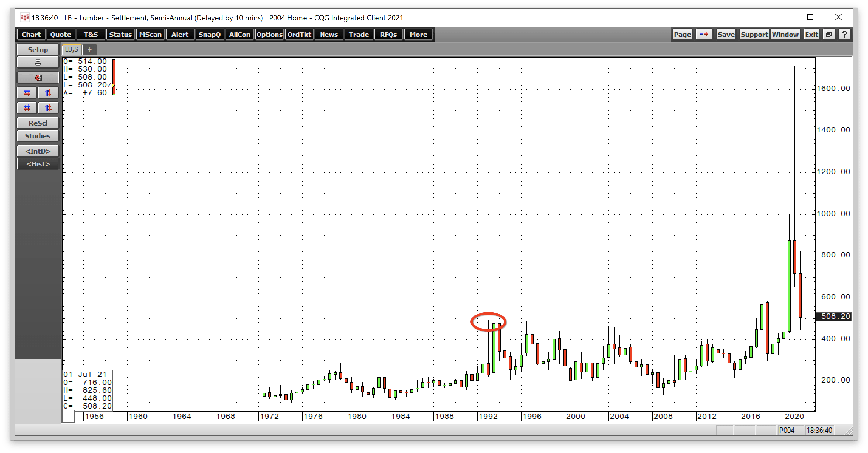Screen dimensions: 868x453
Task: Open the MScan toolbar item
Action: 150,34
